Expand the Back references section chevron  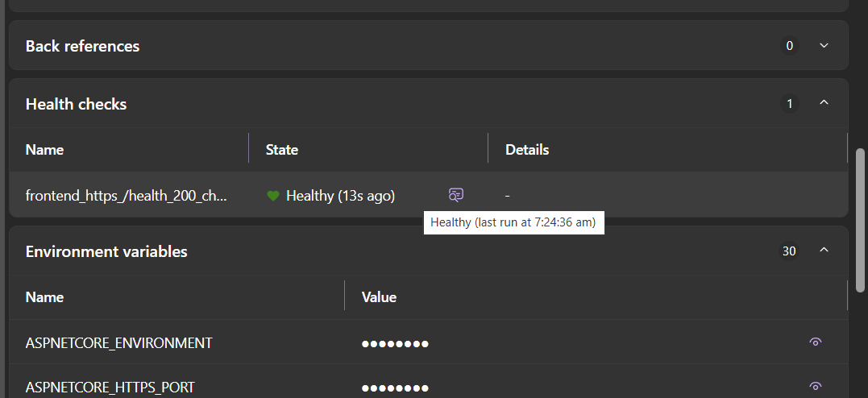[824, 46]
